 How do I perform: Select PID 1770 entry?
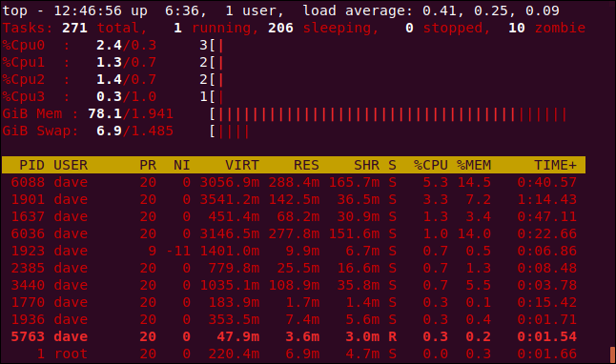coord(294,302)
